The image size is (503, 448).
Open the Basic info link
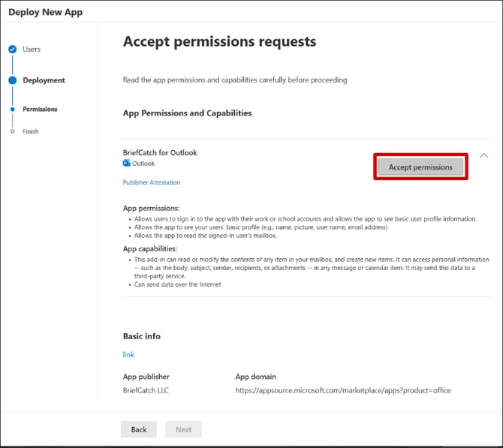coord(128,355)
